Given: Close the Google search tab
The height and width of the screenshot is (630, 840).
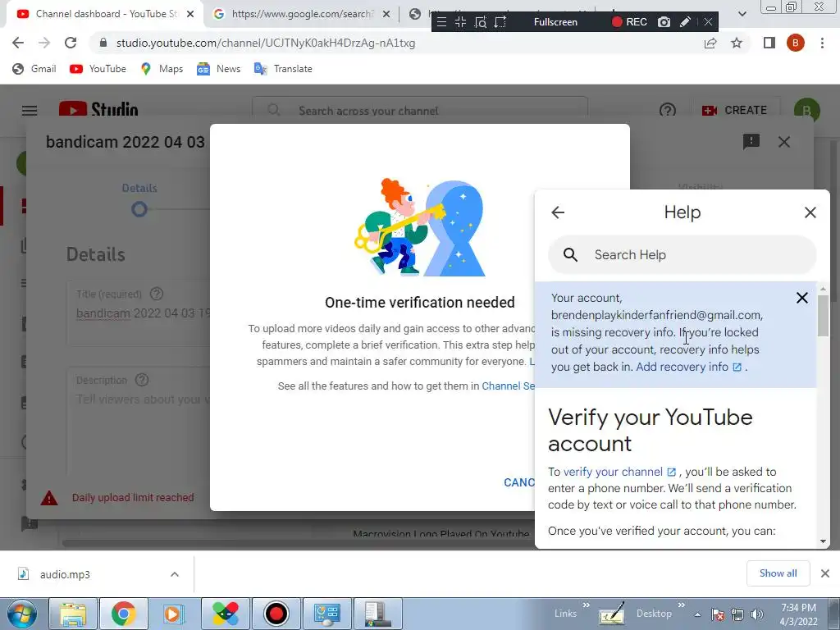Looking at the screenshot, I should (386, 14).
